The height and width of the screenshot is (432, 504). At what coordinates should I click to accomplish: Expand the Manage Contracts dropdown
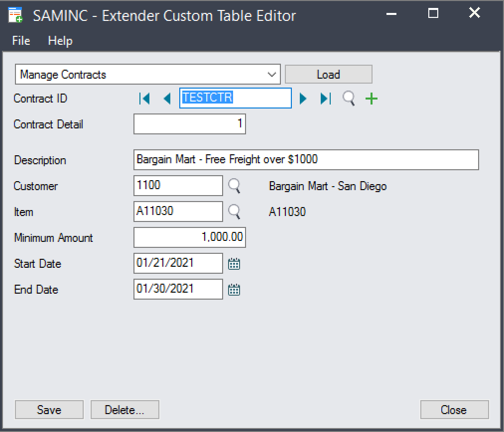point(271,75)
